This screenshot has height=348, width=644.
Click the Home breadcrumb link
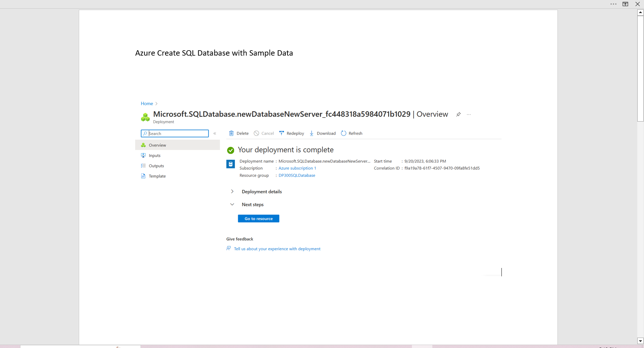[147, 103]
